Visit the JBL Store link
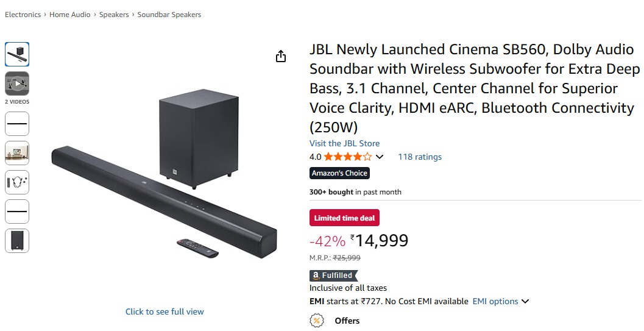 pos(344,143)
